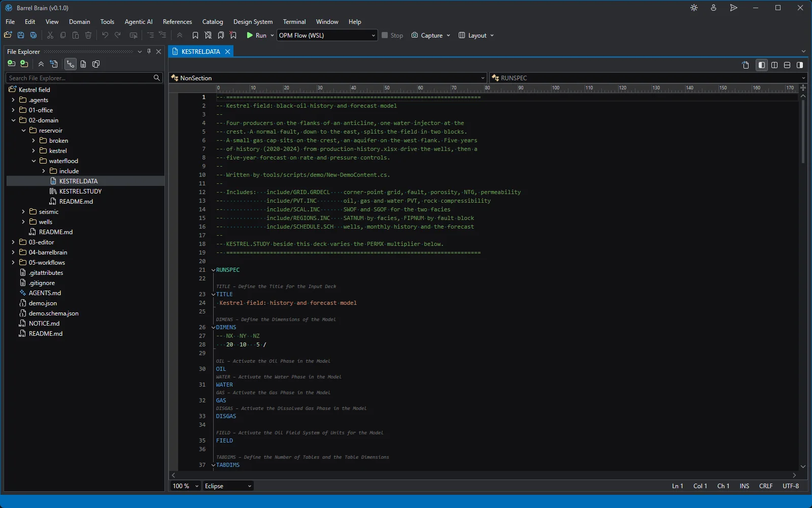Open the Catalog menu
Viewport: 812px width, 508px height.
tap(213, 22)
